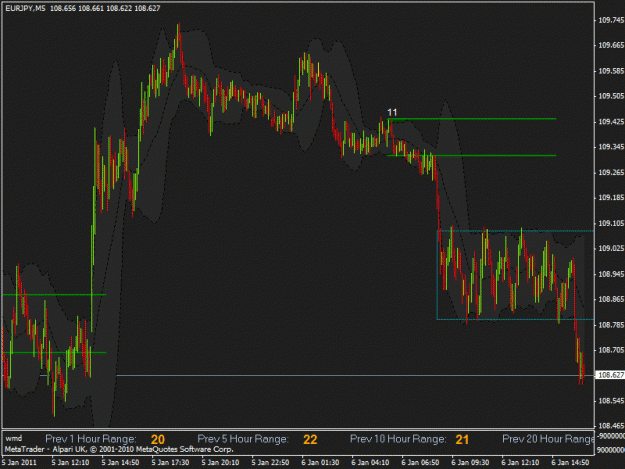The width and height of the screenshot is (625, 469).
Task: Click the 5 Jan 22:50 time label
Action: (x=270, y=463)
